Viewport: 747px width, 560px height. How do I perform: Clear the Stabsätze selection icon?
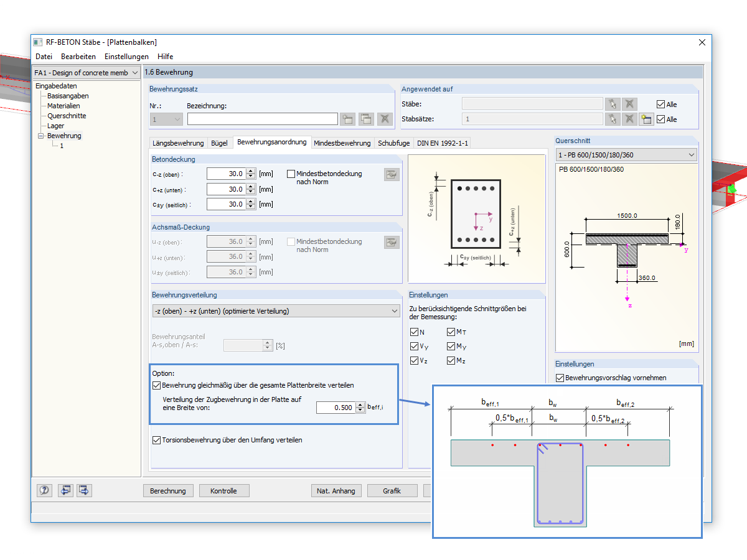[630, 119]
